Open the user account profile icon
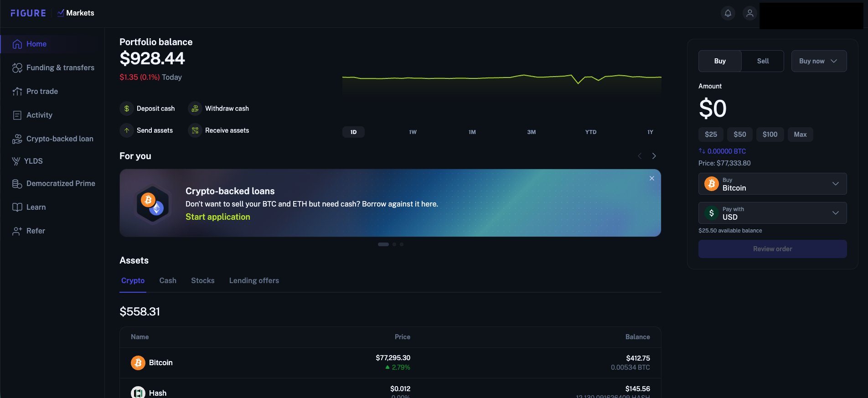 coord(750,13)
